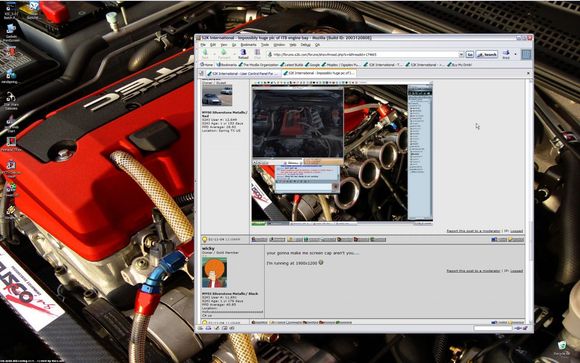This screenshot has width=580, height=363.
Task: Open the Bookmarks menu in the menu bar
Action: click(x=248, y=45)
